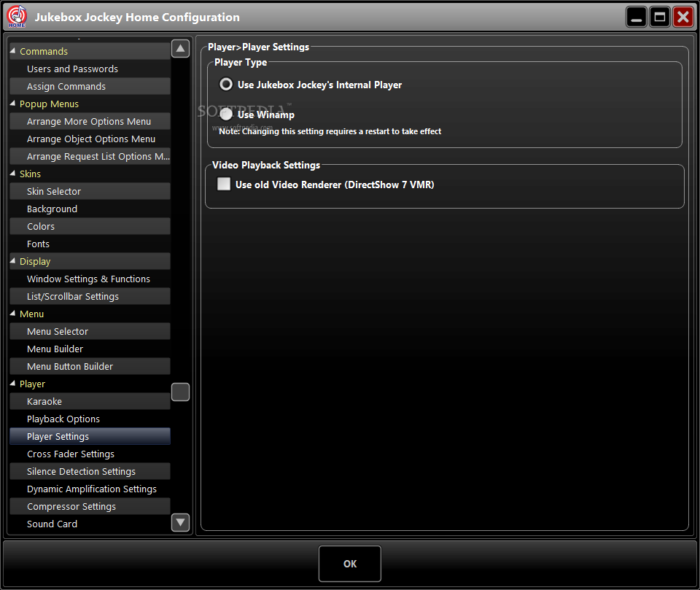Open Silence Detection Settings
This screenshot has width=700, height=590.
90,471
